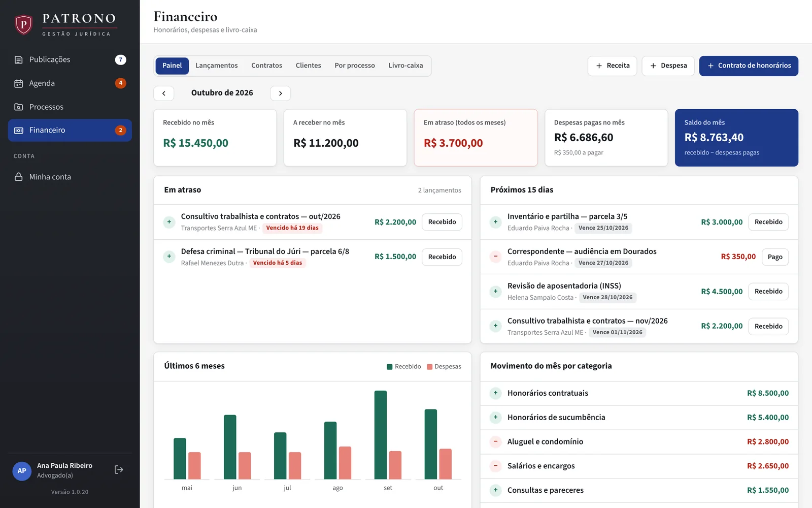Image resolution: width=812 pixels, height=508 pixels.
Task: Click the Honorários de sucumbência category row
Action: coord(639,418)
